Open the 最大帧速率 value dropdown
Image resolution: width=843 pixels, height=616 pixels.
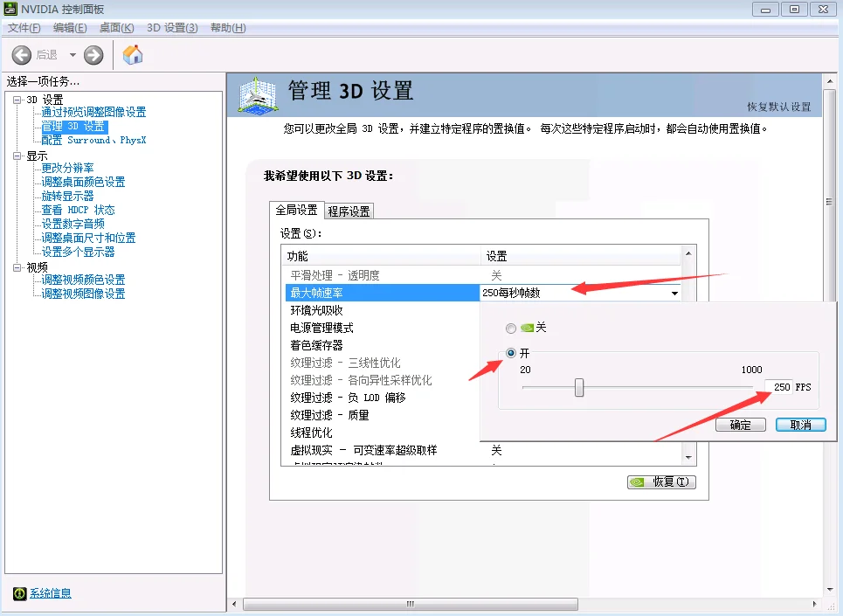[674, 293]
